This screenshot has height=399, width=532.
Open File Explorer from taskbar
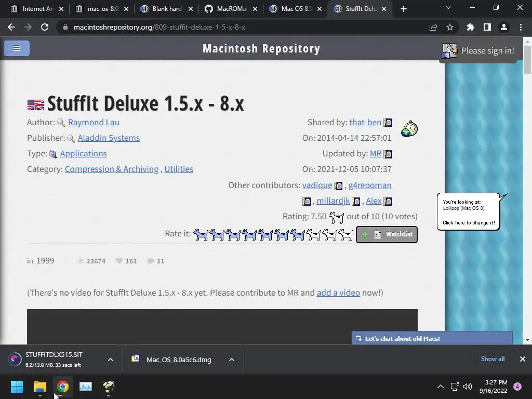tap(39, 387)
